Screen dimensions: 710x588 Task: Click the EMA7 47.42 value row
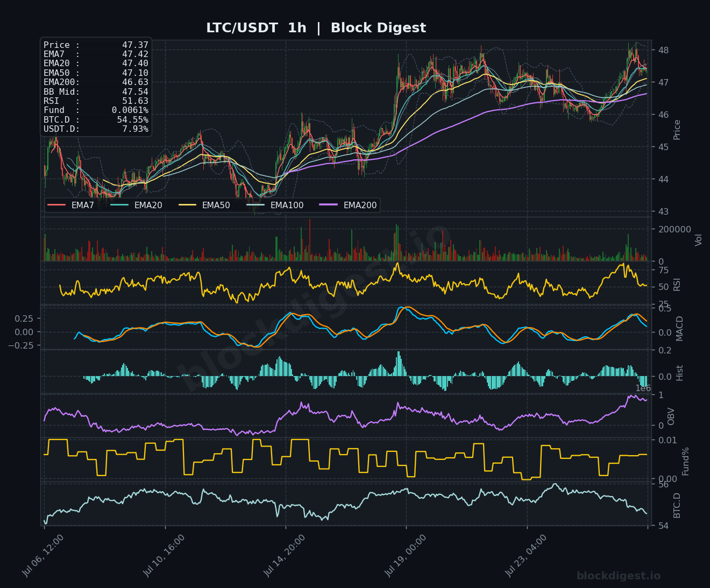click(96, 54)
